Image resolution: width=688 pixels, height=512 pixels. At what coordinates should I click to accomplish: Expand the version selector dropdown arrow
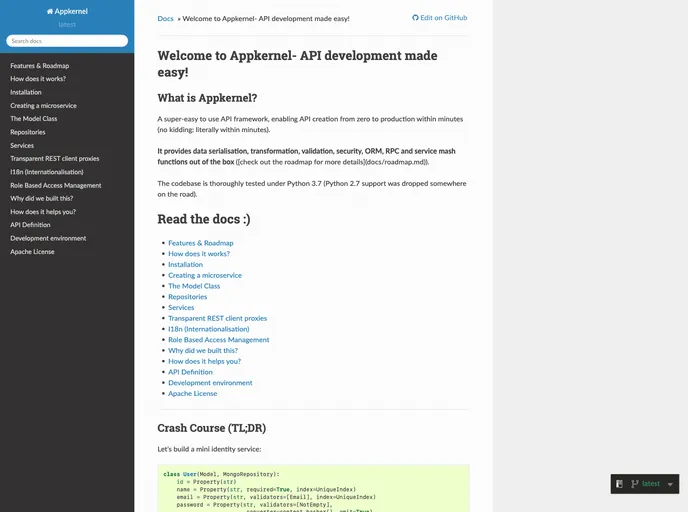tap(670, 484)
